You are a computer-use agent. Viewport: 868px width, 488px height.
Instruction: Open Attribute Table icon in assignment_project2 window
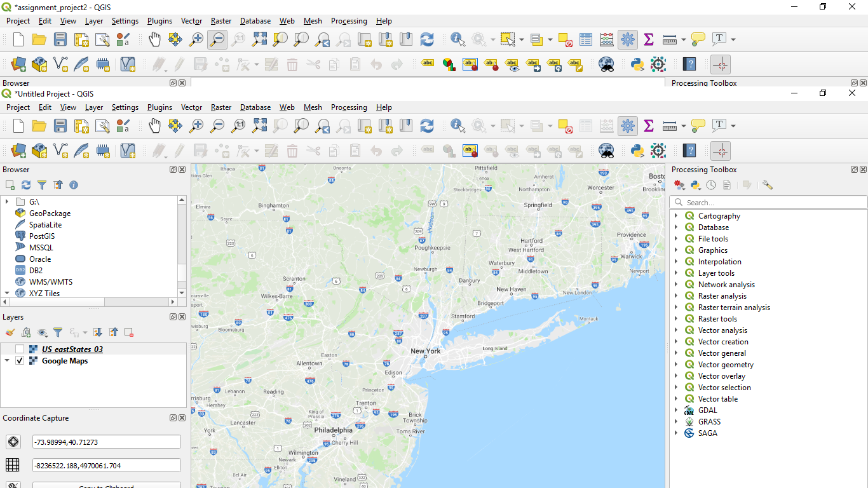click(586, 39)
